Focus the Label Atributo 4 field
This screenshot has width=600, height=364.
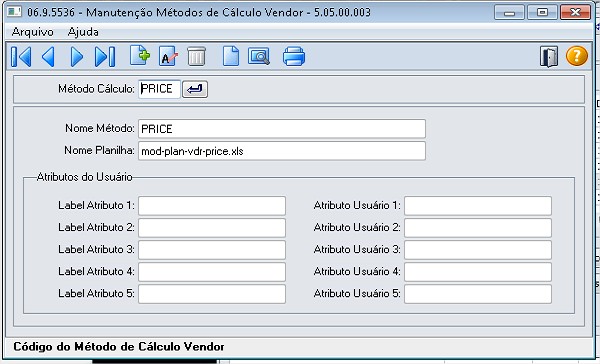click(212, 272)
